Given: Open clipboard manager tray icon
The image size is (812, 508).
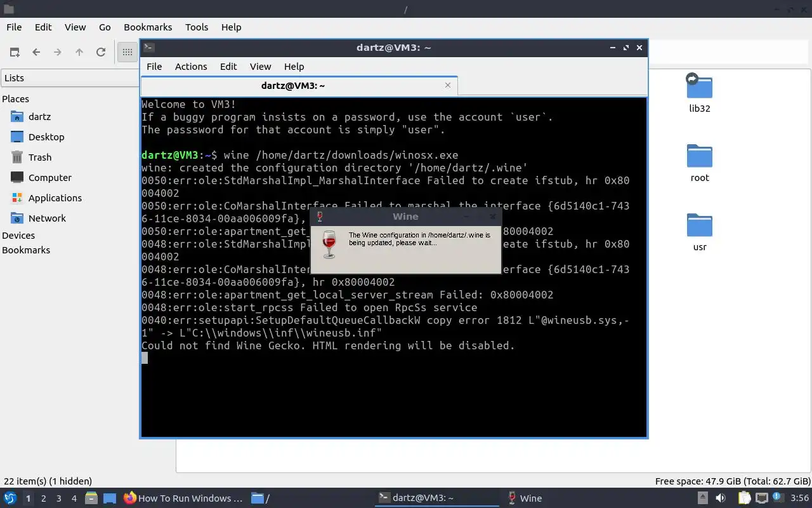Looking at the screenshot, I should (x=744, y=498).
